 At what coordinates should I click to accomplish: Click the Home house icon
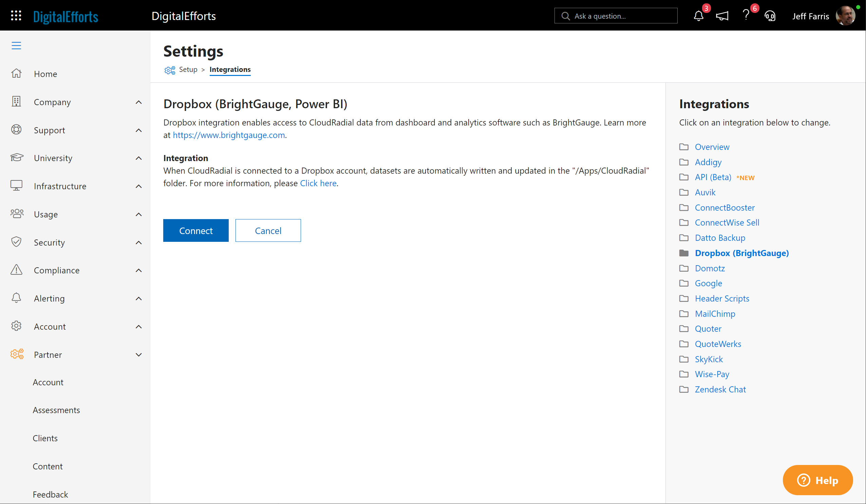click(16, 73)
